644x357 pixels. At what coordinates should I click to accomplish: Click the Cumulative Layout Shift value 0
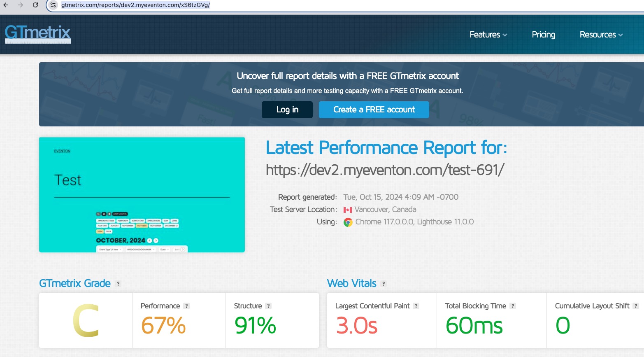[x=563, y=325]
